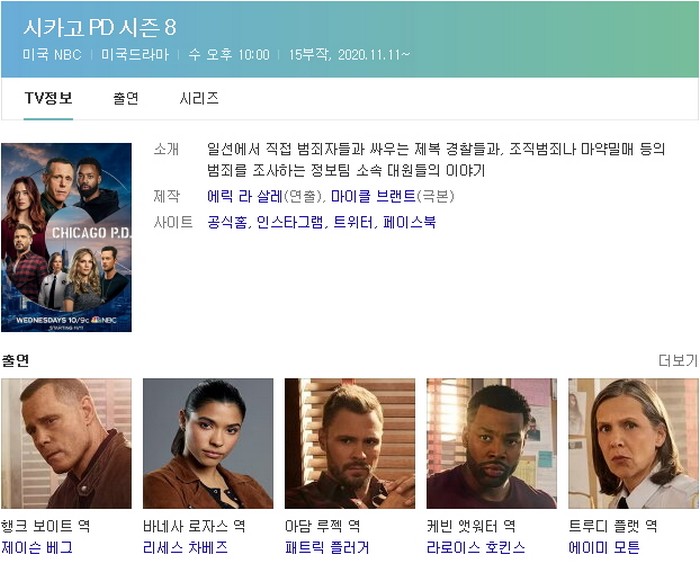This screenshot has width=700, height=564.
Task: Click the 바네사 로자스 cast photo
Action: point(208,443)
